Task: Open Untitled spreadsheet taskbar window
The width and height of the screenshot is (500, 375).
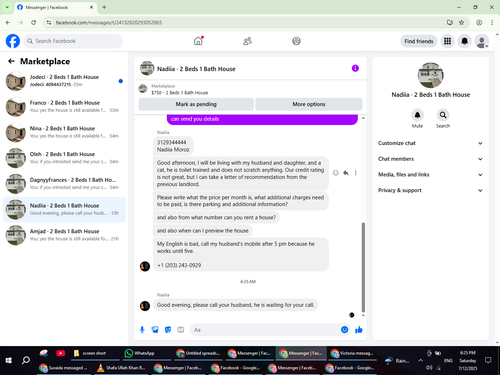Action: pyautogui.click(x=198, y=353)
